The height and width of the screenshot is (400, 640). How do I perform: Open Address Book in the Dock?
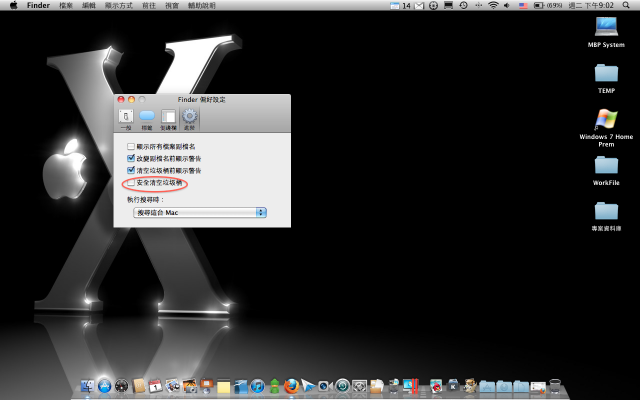tap(139, 386)
